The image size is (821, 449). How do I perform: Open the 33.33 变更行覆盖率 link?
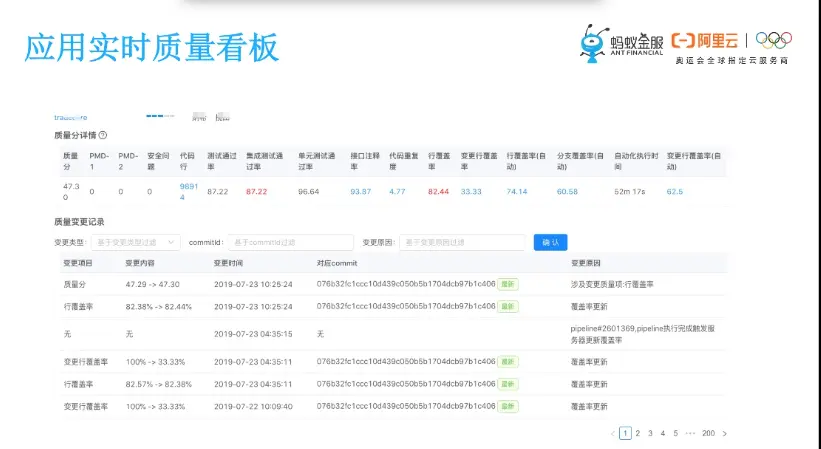471,192
